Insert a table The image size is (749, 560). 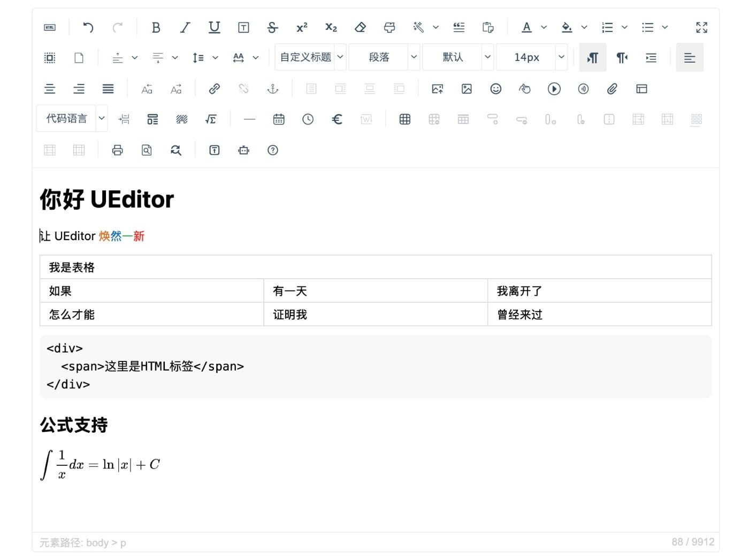[x=405, y=119]
